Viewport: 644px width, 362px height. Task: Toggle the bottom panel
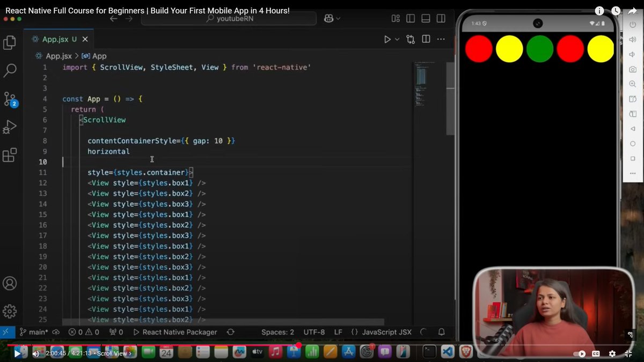426,18
